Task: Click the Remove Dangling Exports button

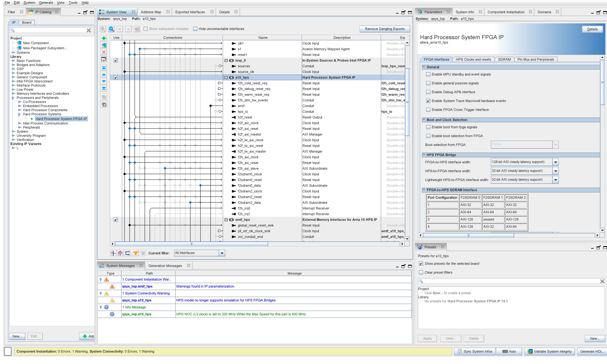Action: tap(384, 29)
